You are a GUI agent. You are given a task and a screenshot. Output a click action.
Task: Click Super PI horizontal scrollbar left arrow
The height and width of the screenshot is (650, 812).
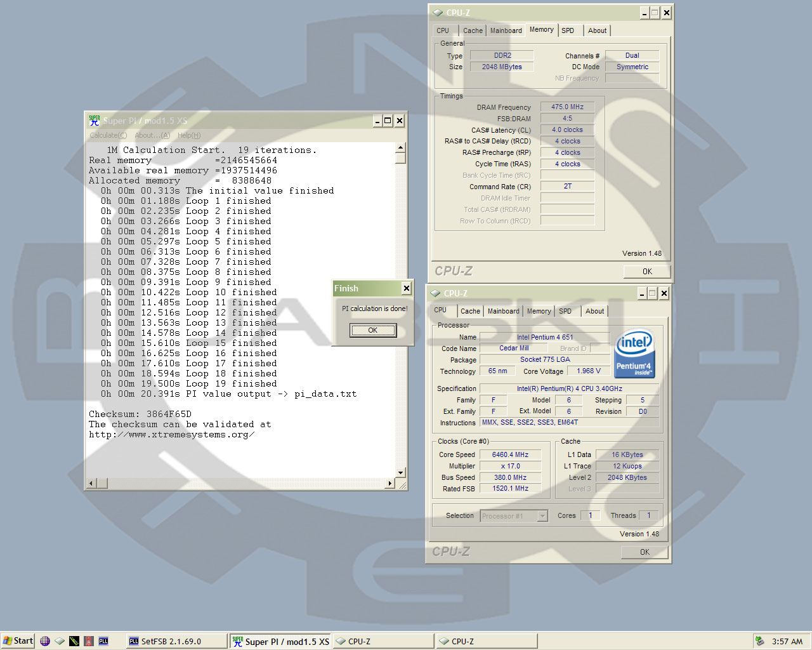pos(91,483)
